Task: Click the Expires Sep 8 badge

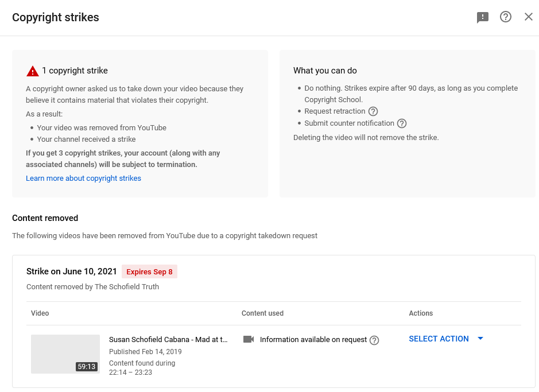Action: click(150, 271)
